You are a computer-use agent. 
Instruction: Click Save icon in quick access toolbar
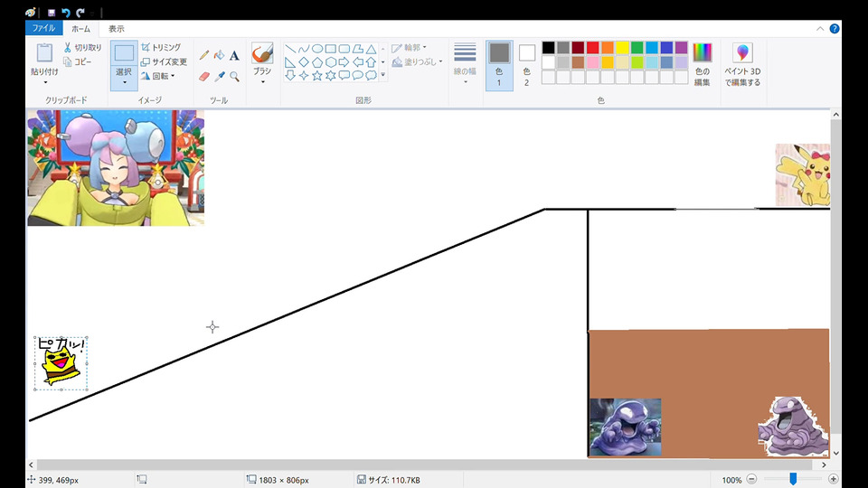[x=51, y=12]
